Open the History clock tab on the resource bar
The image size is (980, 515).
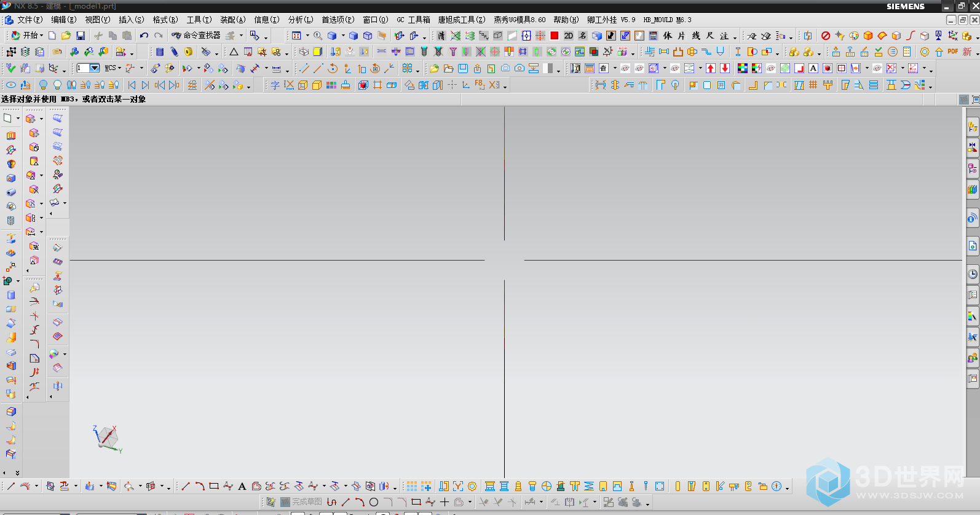973,274
